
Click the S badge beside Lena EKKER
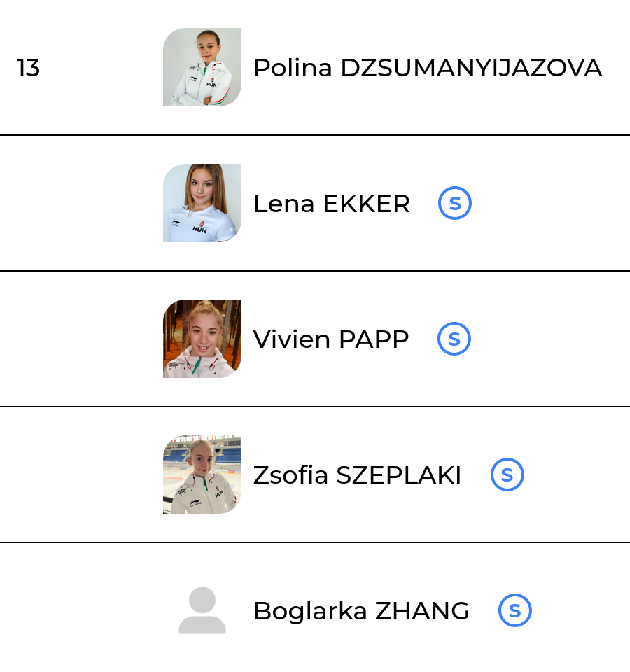455,204
